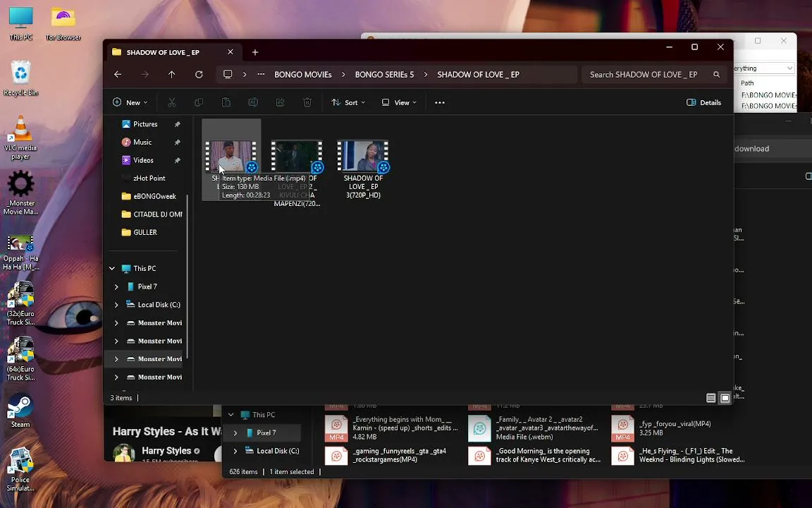Open hidden breadcrumb ellipsis in address bar
Viewport: 812px width, 508px height.
261,75
